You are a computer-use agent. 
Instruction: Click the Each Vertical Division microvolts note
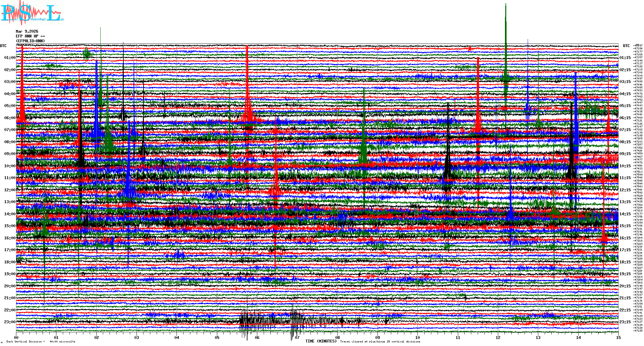click(41, 342)
